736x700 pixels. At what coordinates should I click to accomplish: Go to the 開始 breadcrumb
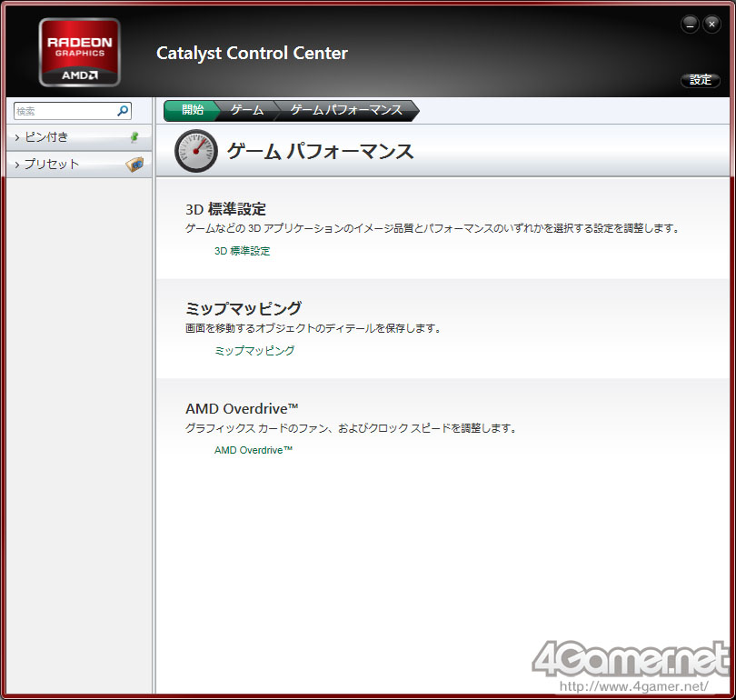[x=192, y=110]
